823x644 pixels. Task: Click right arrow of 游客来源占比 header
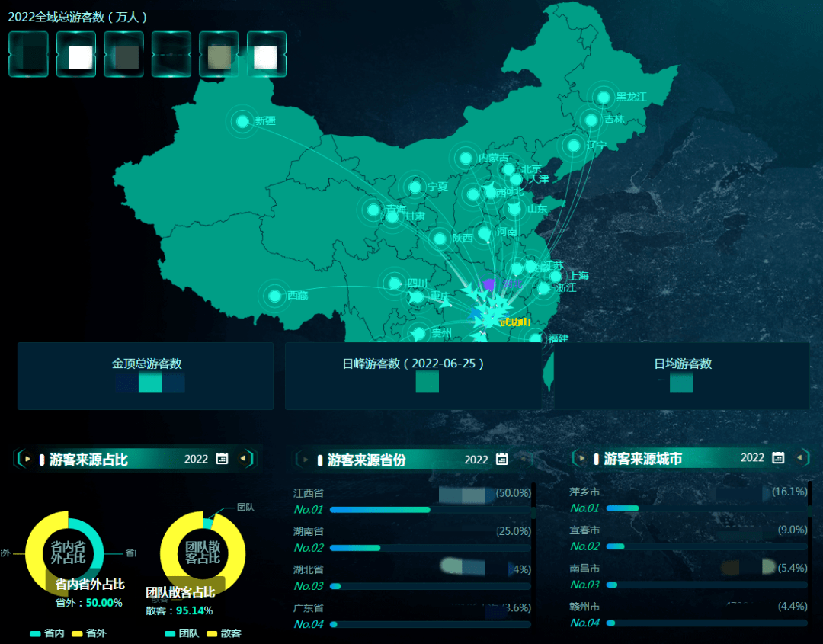pos(243,459)
